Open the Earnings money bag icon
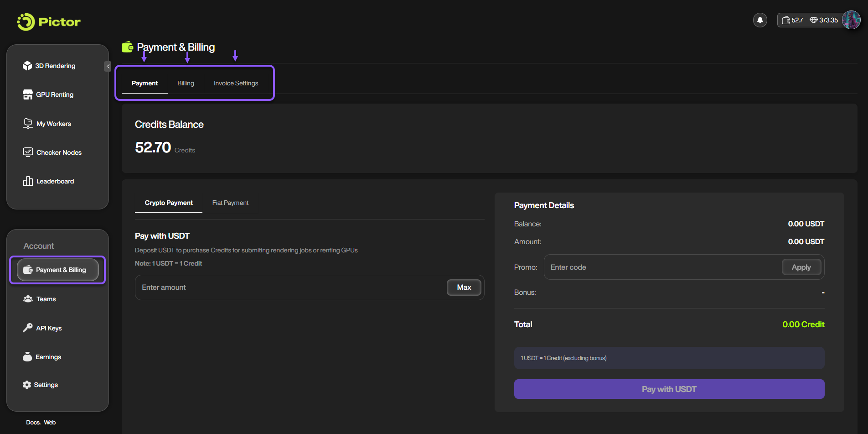 [27, 357]
